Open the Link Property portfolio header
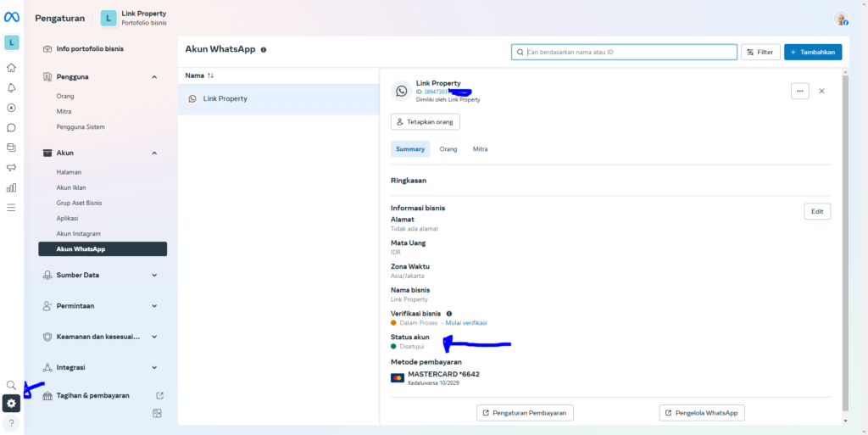Viewport: 868px width, 435px height. click(x=133, y=18)
